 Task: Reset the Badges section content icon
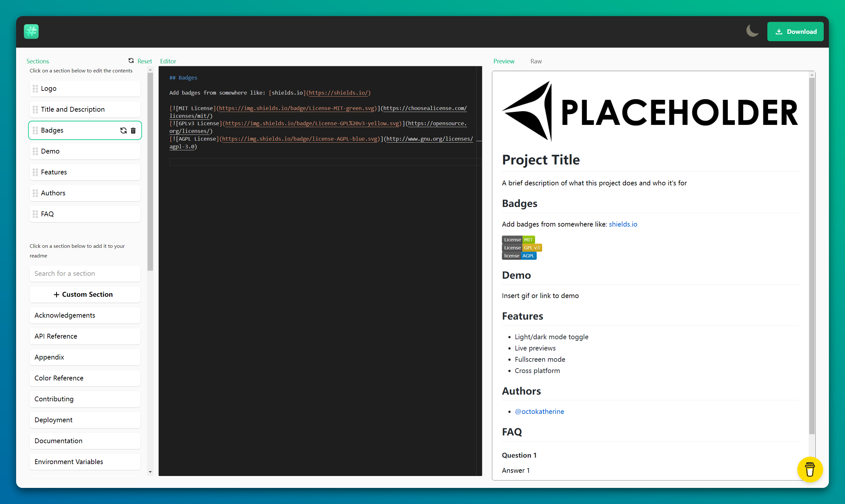[123, 130]
